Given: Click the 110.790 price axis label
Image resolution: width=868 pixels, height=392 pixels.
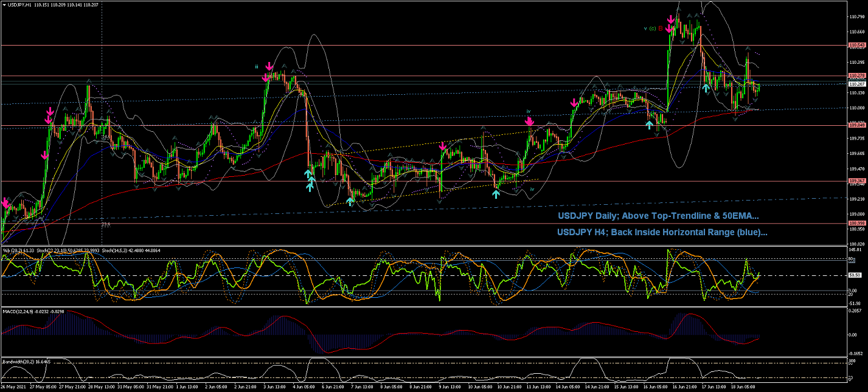Looking at the screenshot, I should pyautogui.click(x=857, y=17).
